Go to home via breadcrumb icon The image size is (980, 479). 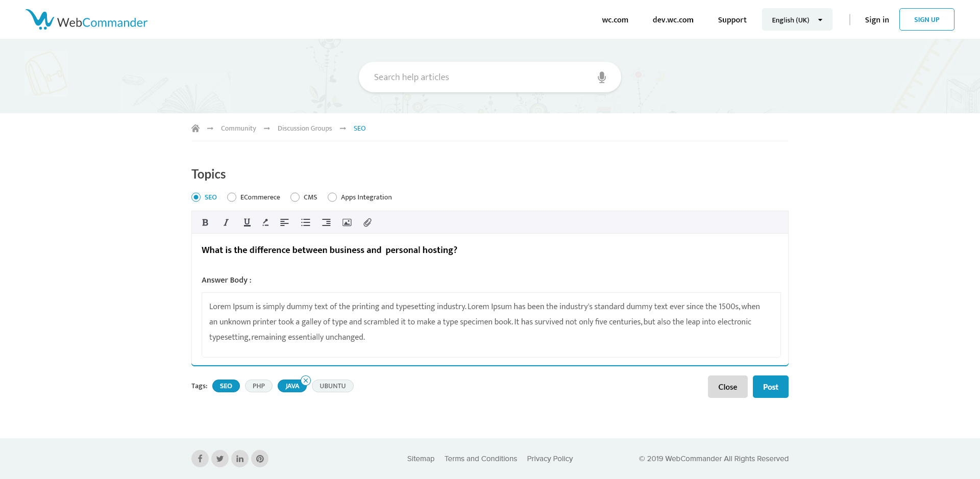195,129
